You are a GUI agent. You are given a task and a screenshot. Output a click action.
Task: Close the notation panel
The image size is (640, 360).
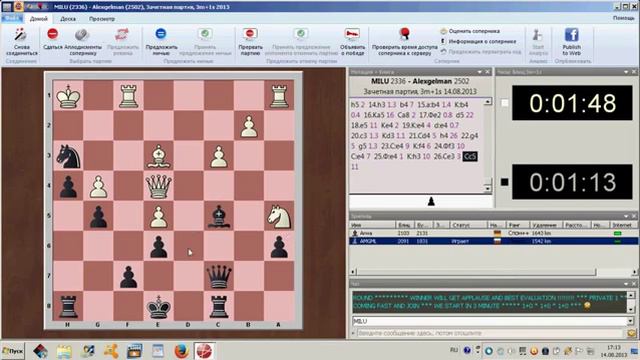tap(487, 72)
